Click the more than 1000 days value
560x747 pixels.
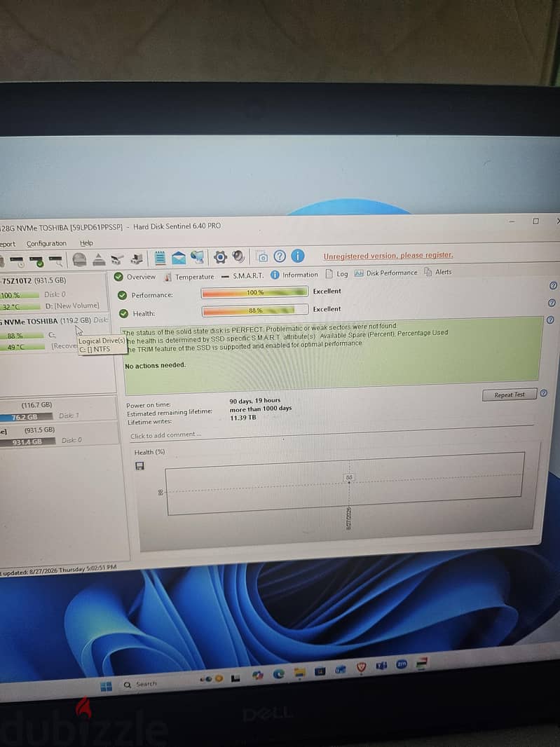260,409
